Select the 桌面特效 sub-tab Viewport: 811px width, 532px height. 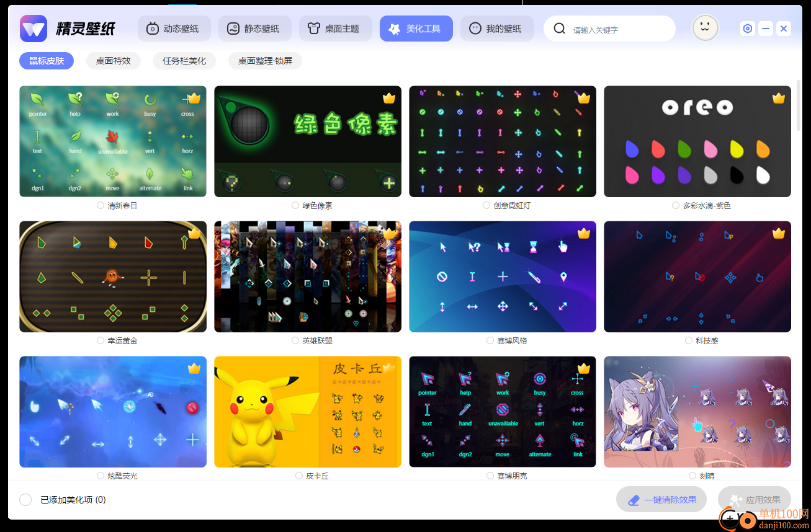tap(114, 61)
